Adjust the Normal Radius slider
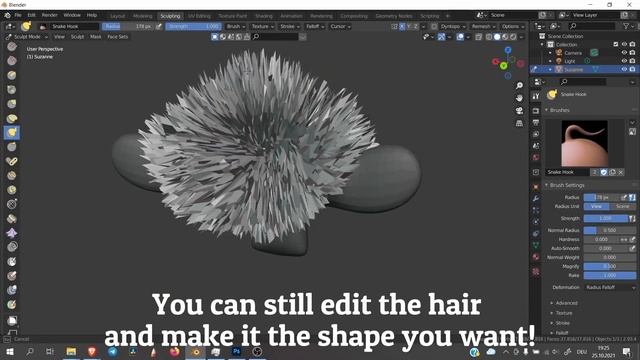Viewport: 640px width, 360px height. click(610, 230)
